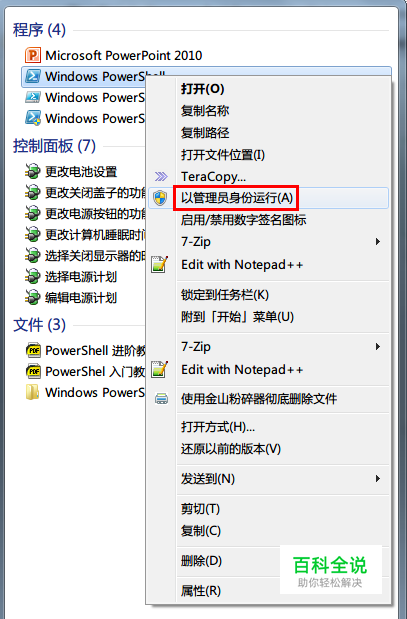Select 以管理员身份运行(A) from the menu
This screenshot has width=407, height=619.
point(236,198)
